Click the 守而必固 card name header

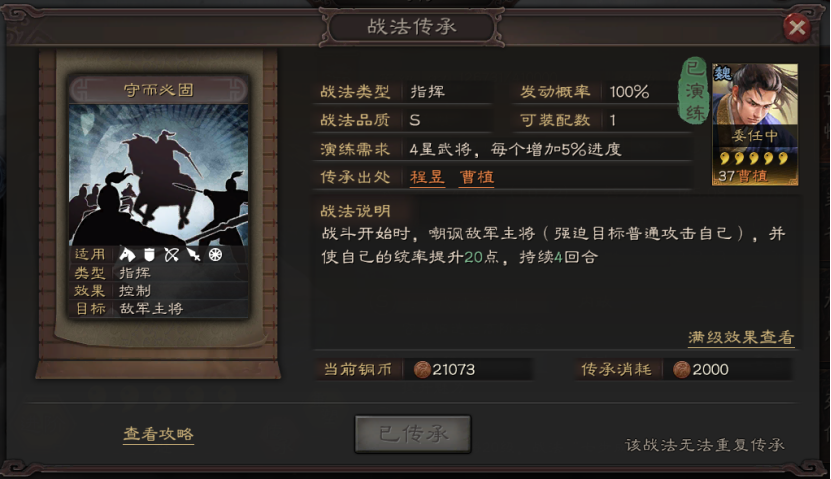pyautogui.click(x=158, y=90)
